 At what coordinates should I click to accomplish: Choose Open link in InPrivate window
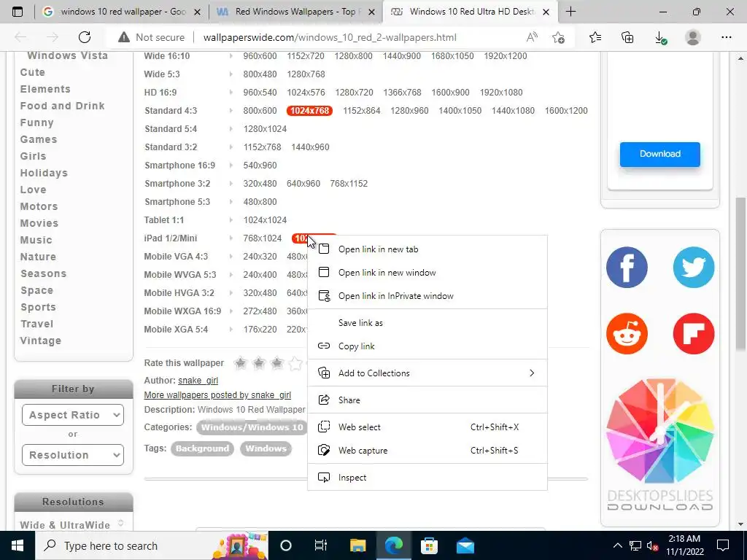click(x=427, y=296)
